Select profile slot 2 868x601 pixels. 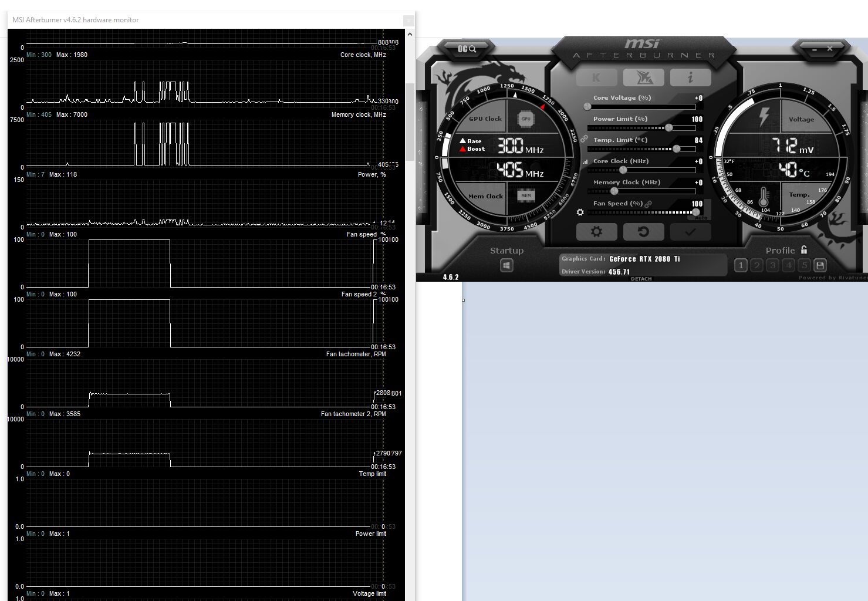pos(756,265)
